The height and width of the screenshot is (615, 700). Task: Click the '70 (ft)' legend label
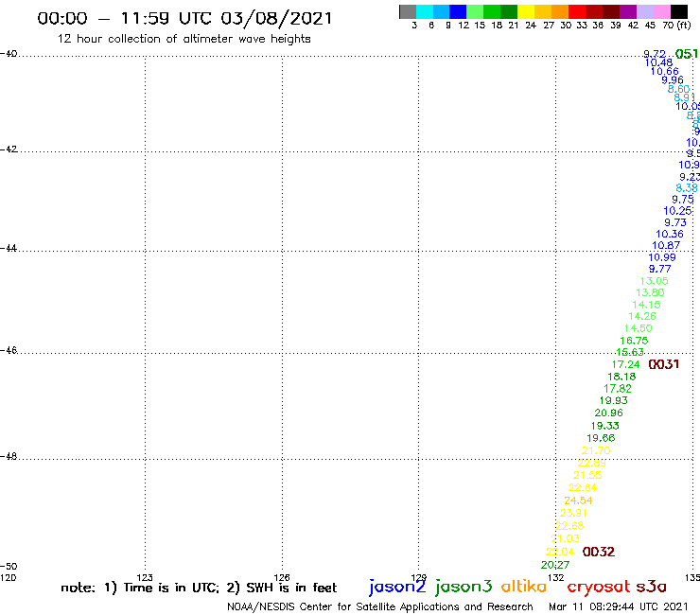tap(676, 26)
